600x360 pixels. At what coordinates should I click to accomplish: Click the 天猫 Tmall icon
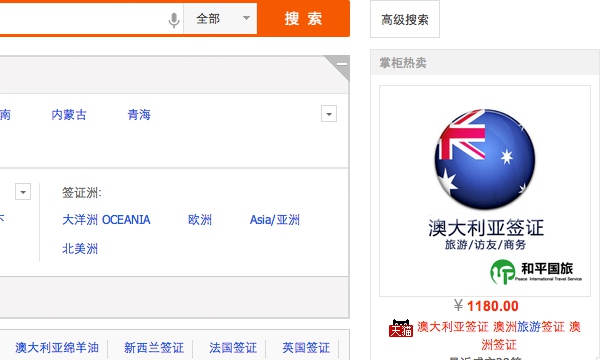click(401, 328)
